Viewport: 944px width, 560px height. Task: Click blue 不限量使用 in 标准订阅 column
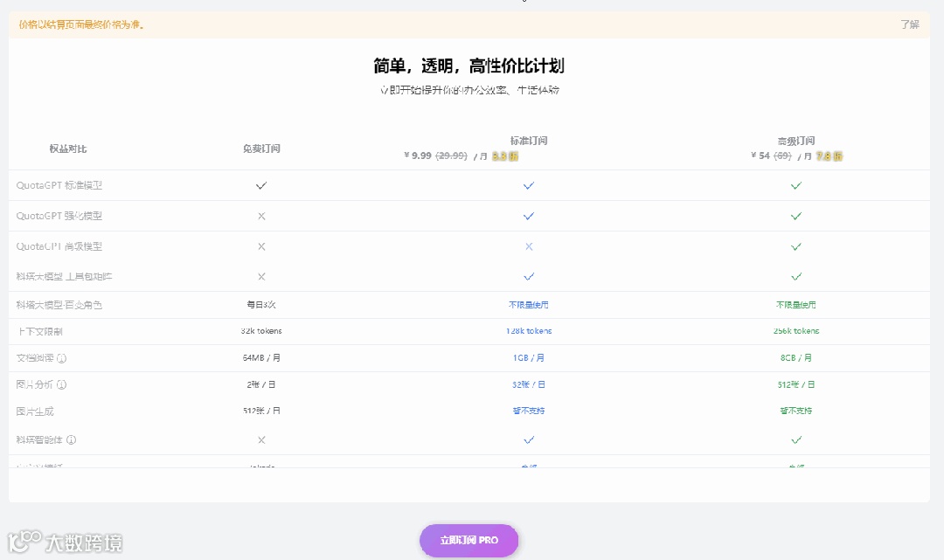[529, 305]
